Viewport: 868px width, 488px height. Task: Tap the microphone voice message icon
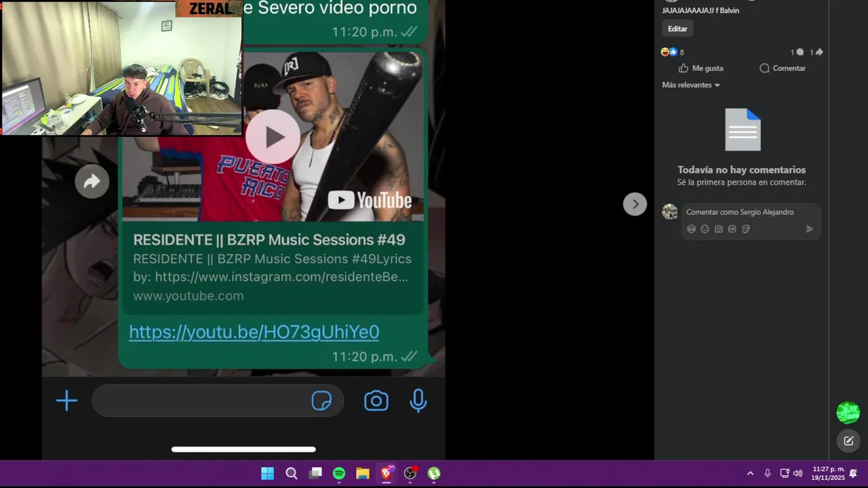[x=418, y=401]
